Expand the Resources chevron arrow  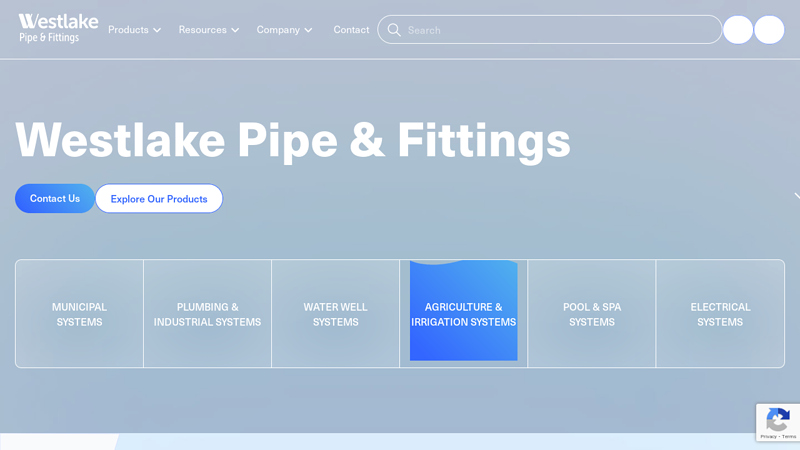(x=235, y=30)
